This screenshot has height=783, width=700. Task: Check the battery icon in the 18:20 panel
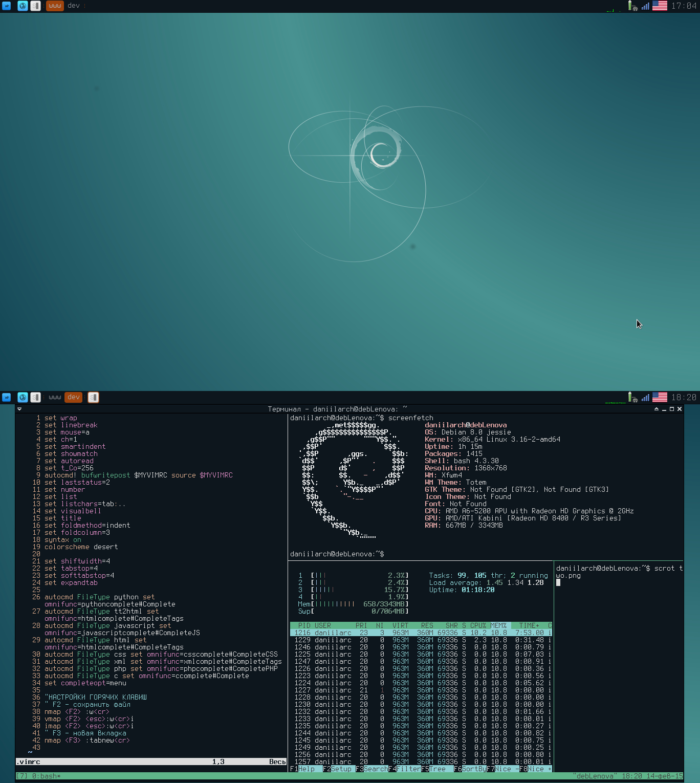pos(632,397)
